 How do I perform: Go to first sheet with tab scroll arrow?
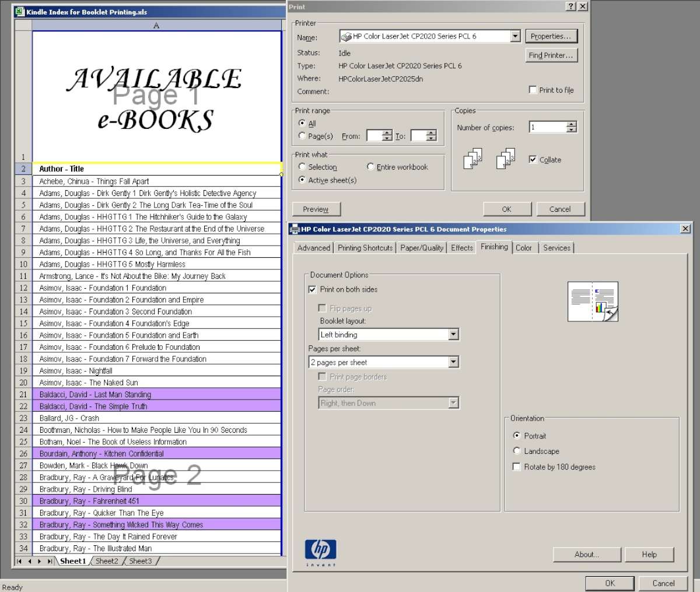pyautogui.click(x=20, y=561)
